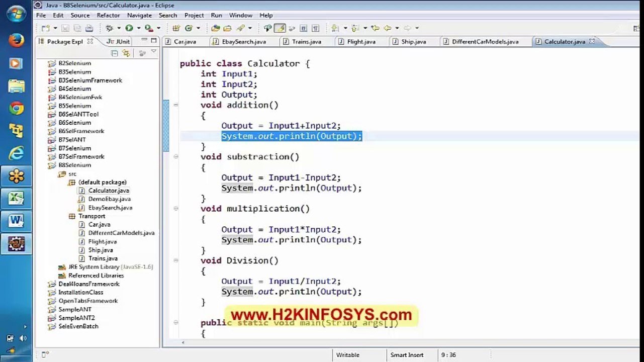This screenshot has height=362, width=644.
Task: Toggle Block Selection Mode button
Action: (x=303, y=28)
